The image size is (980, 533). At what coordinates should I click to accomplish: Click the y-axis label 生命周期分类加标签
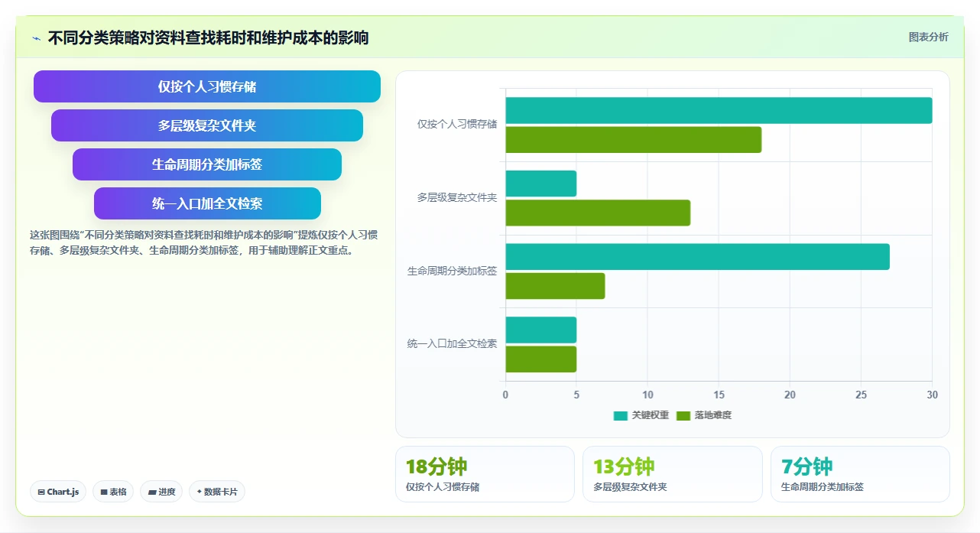tap(453, 271)
